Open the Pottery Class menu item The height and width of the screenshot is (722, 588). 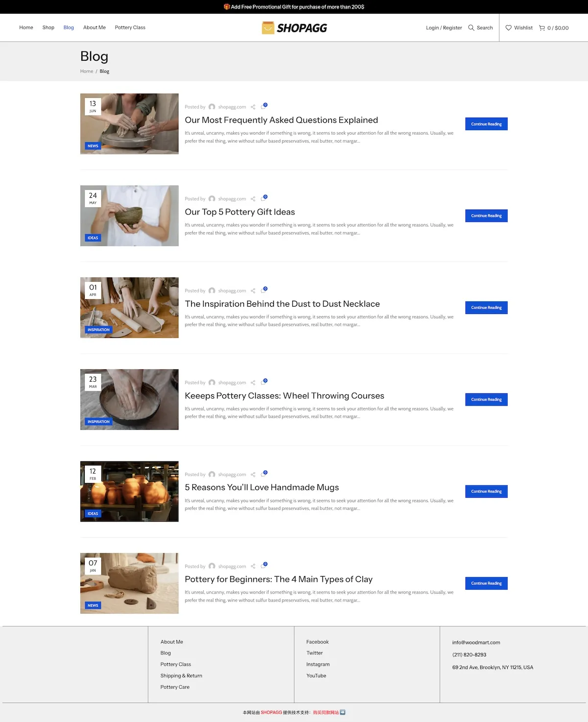point(130,27)
